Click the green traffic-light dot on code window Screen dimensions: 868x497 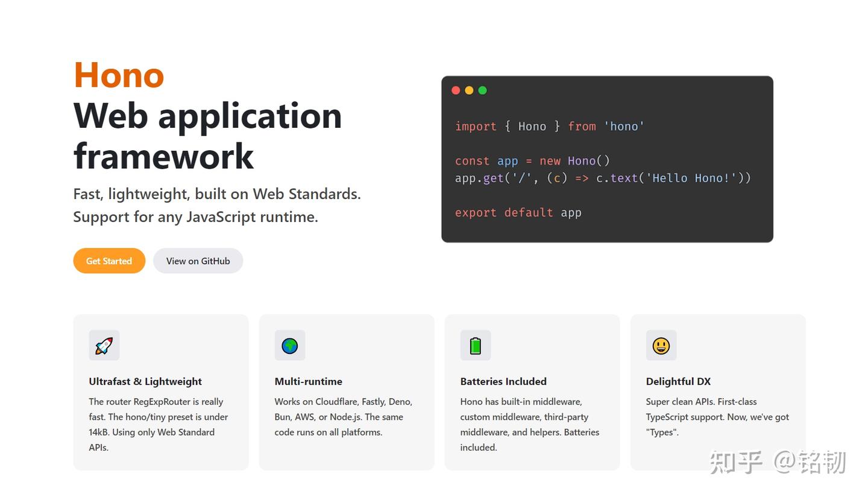(482, 90)
